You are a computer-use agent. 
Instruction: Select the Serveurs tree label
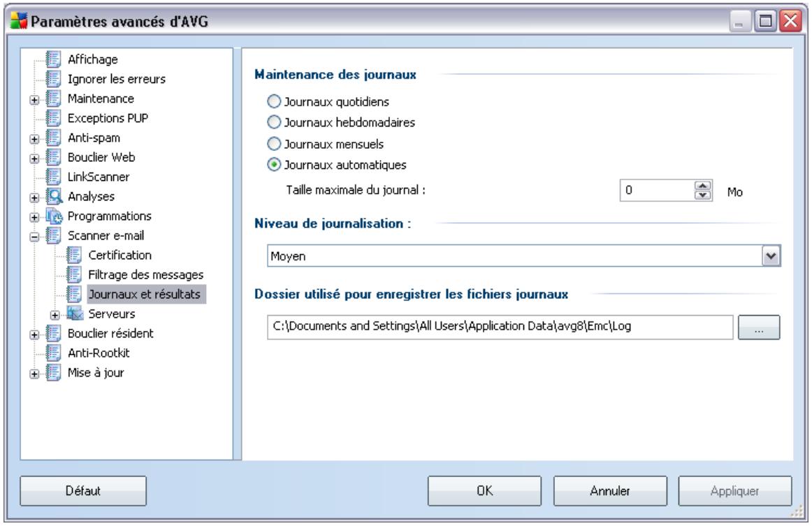111,314
